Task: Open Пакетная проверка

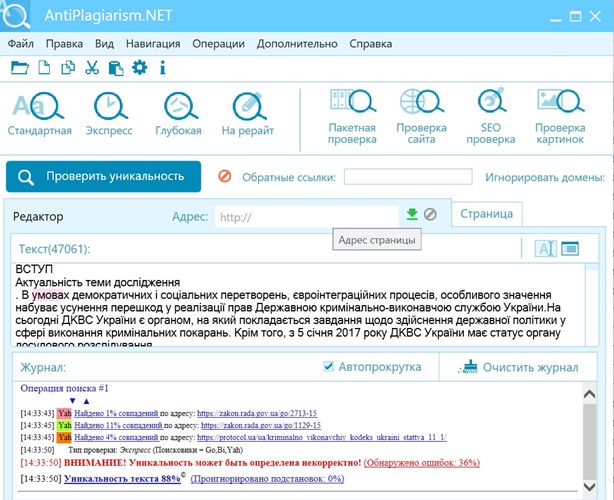Action: coord(352,117)
